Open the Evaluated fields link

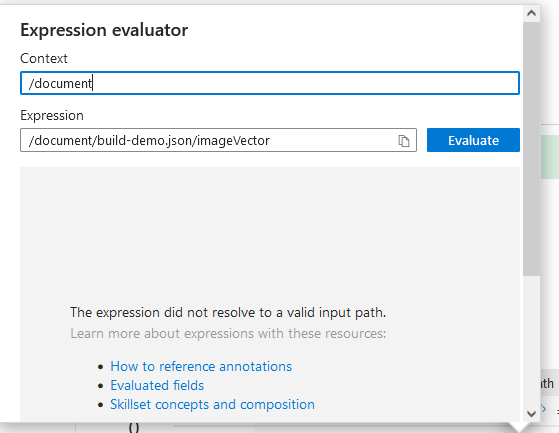tap(157, 385)
